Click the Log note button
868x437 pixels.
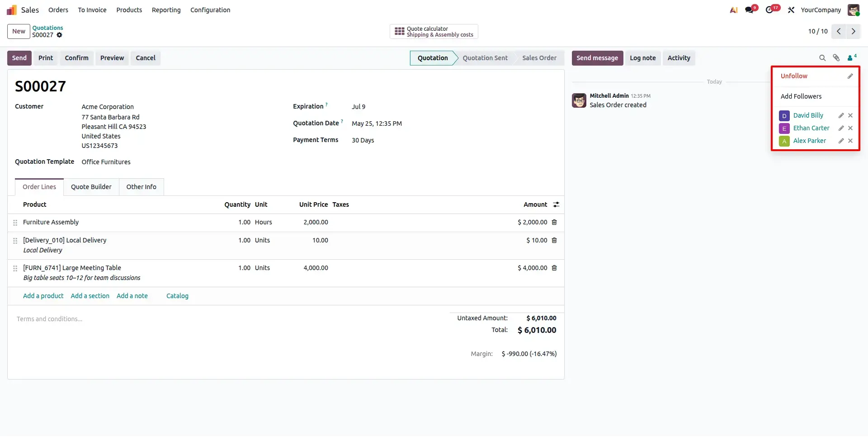pyautogui.click(x=643, y=58)
